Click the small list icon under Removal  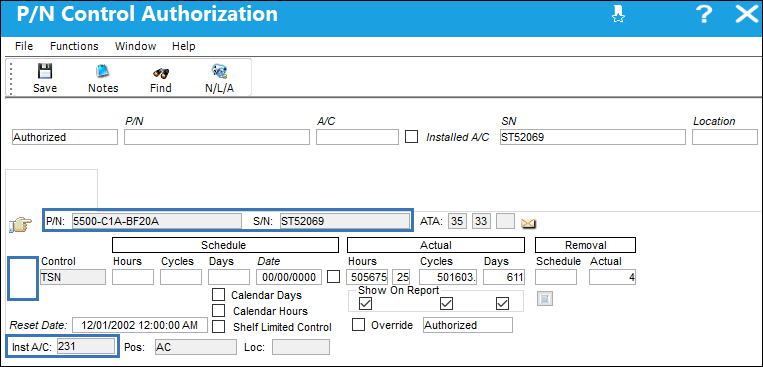[545, 298]
